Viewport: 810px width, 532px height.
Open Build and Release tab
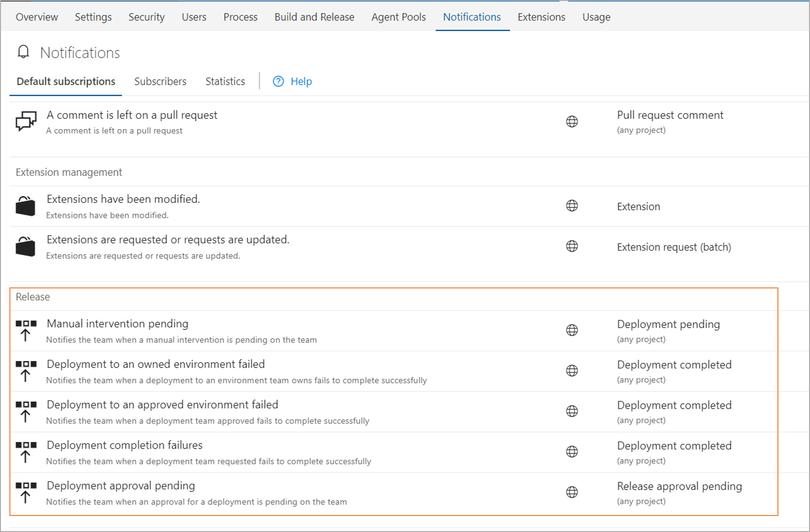314,17
